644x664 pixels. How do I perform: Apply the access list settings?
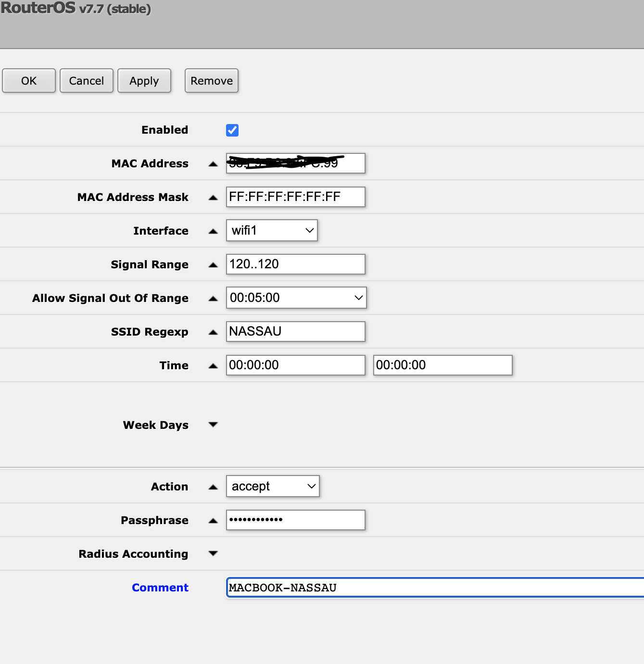point(144,80)
